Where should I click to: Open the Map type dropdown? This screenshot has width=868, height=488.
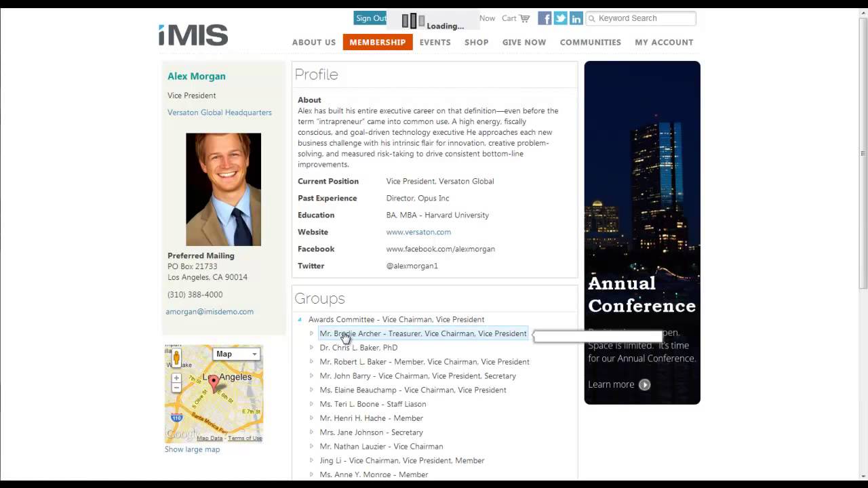point(236,354)
